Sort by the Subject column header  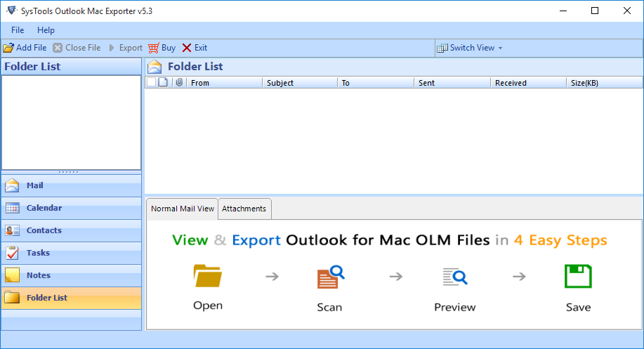(300, 83)
